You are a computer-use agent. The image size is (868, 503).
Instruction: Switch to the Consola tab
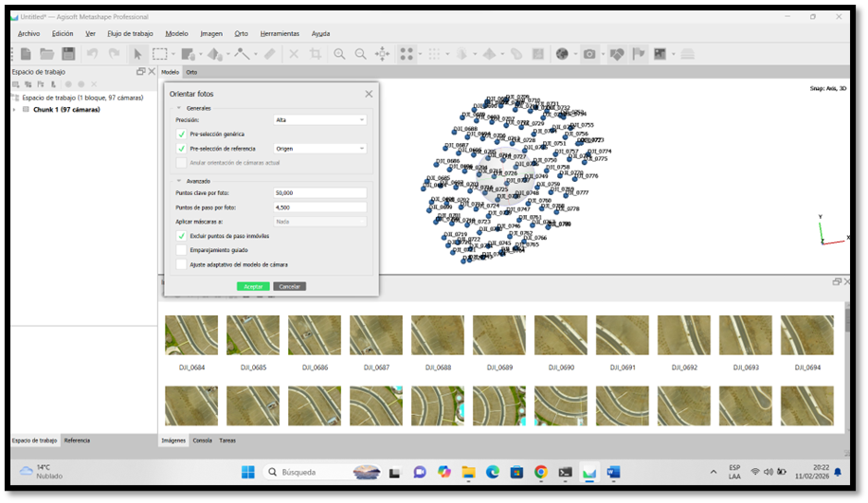(203, 440)
